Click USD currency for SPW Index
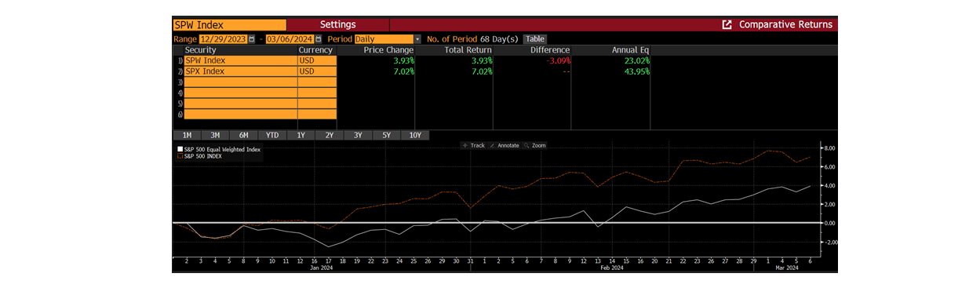The width and height of the screenshot is (980, 288). tap(317, 60)
